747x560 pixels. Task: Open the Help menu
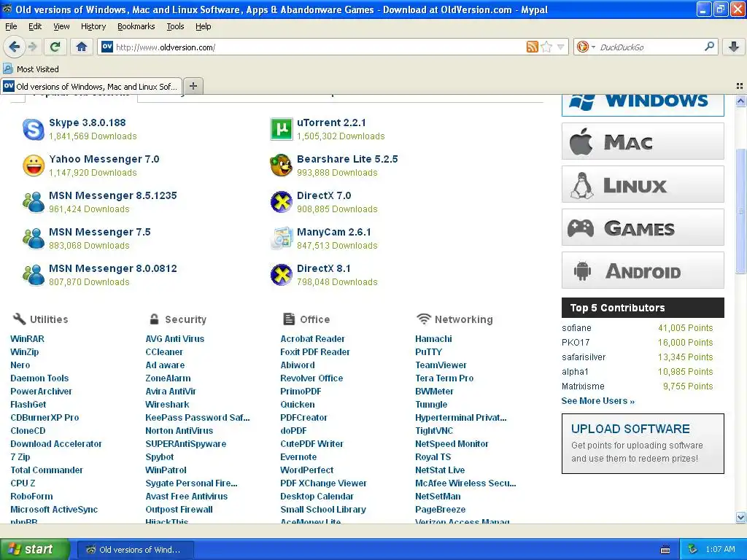coord(203,26)
